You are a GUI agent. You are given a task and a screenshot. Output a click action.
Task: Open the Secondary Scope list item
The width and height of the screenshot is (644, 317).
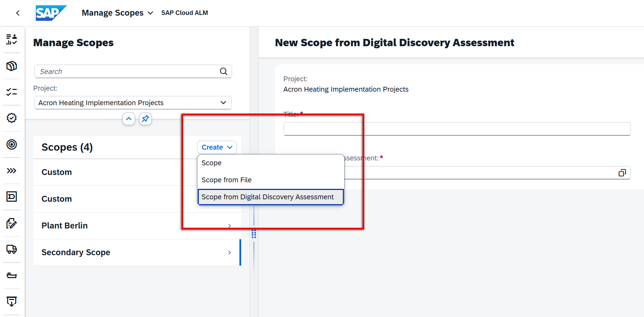click(x=135, y=252)
